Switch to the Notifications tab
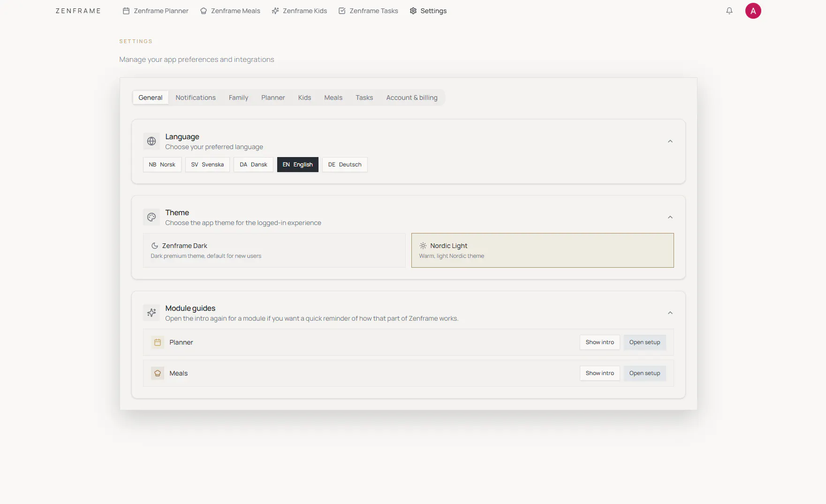Viewport: 826px width, 504px height. [196, 98]
